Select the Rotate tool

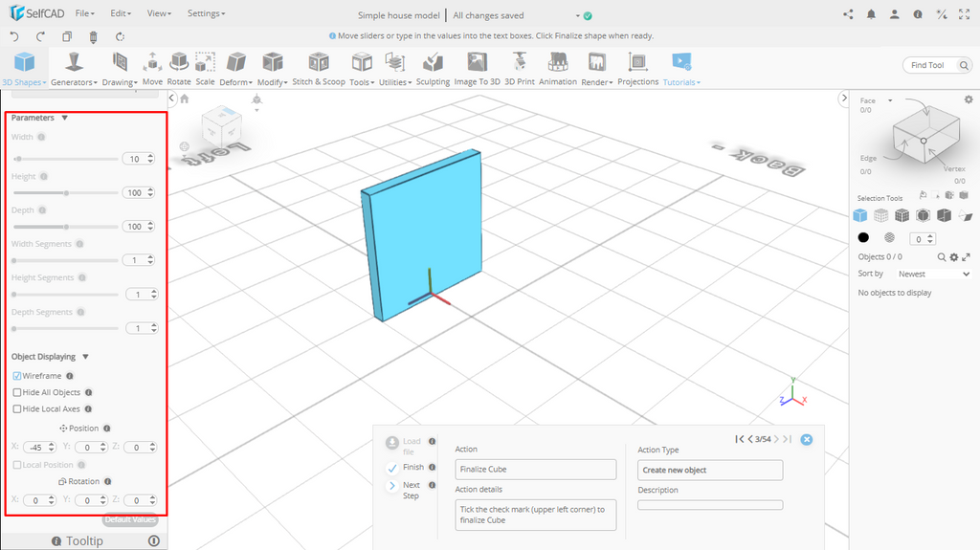click(x=179, y=67)
